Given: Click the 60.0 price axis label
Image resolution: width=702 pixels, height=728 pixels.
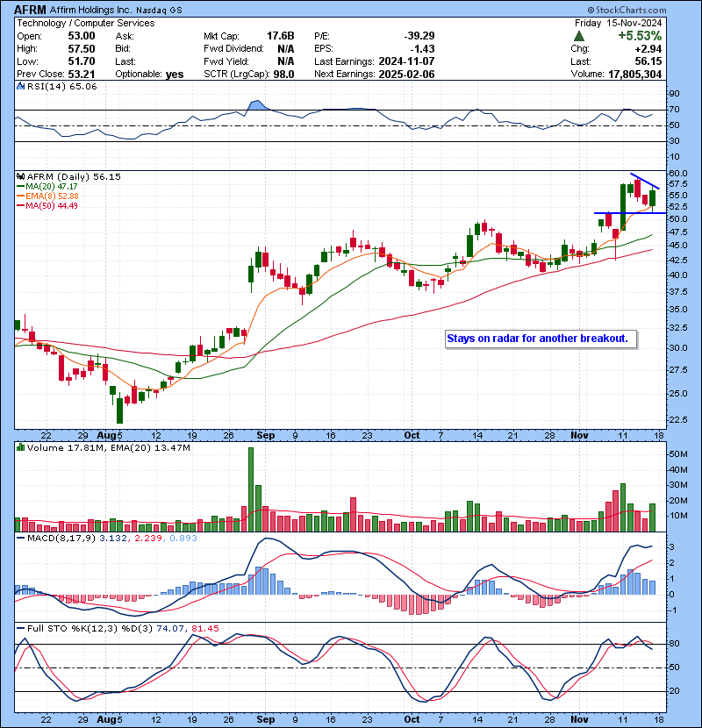Looking at the screenshot, I should [677, 173].
